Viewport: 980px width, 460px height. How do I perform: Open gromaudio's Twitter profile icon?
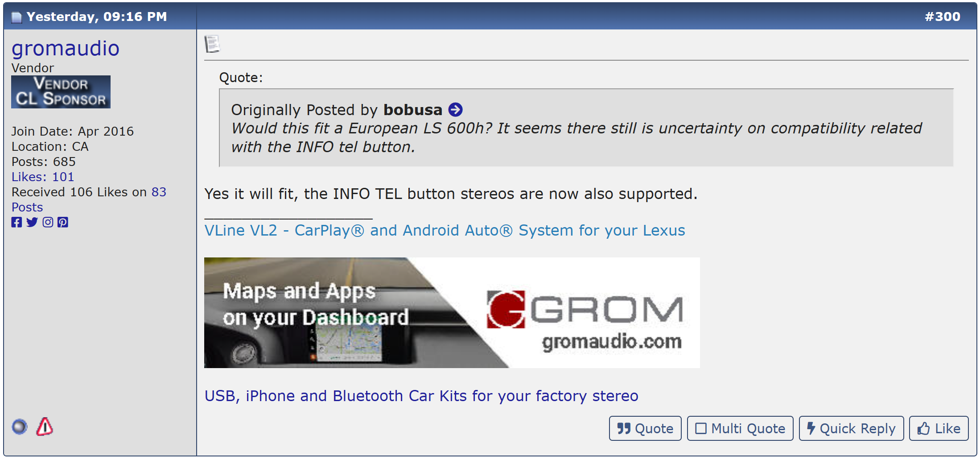tap(32, 222)
